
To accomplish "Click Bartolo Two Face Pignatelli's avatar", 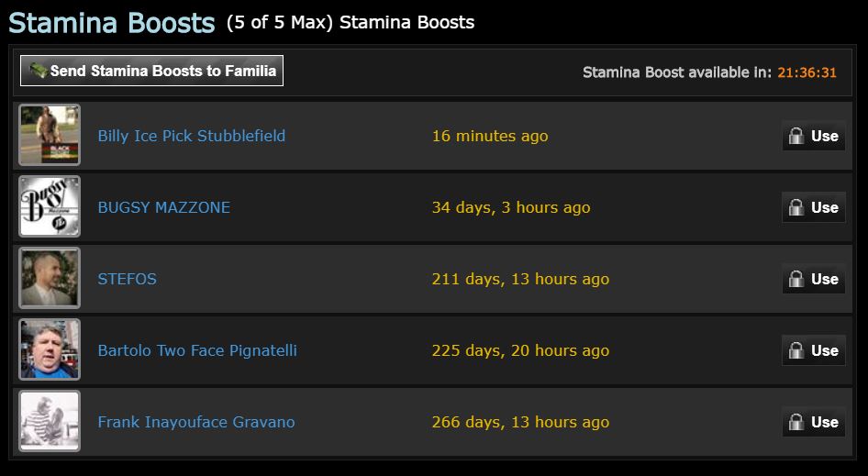I will pos(50,349).
